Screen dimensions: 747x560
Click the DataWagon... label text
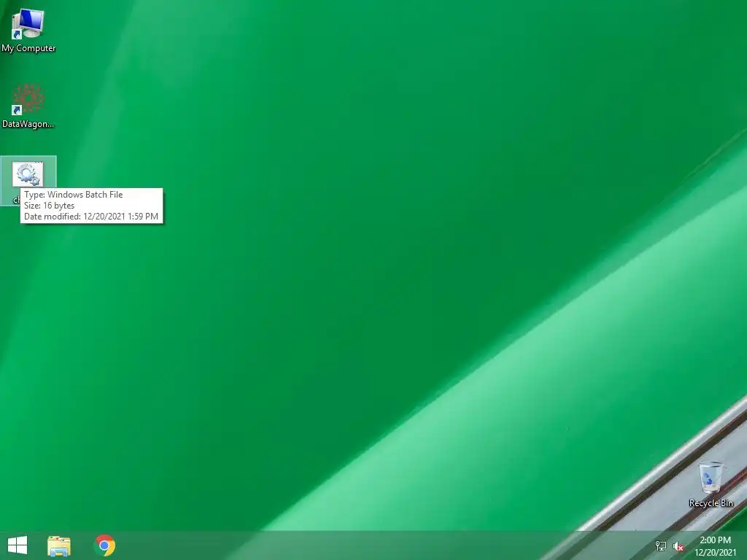pyautogui.click(x=28, y=124)
